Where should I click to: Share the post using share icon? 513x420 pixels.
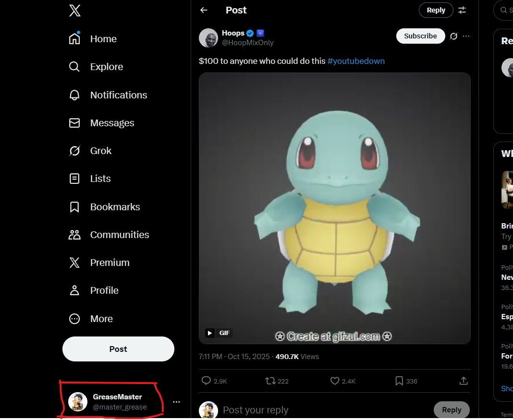[x=464, y=381]
